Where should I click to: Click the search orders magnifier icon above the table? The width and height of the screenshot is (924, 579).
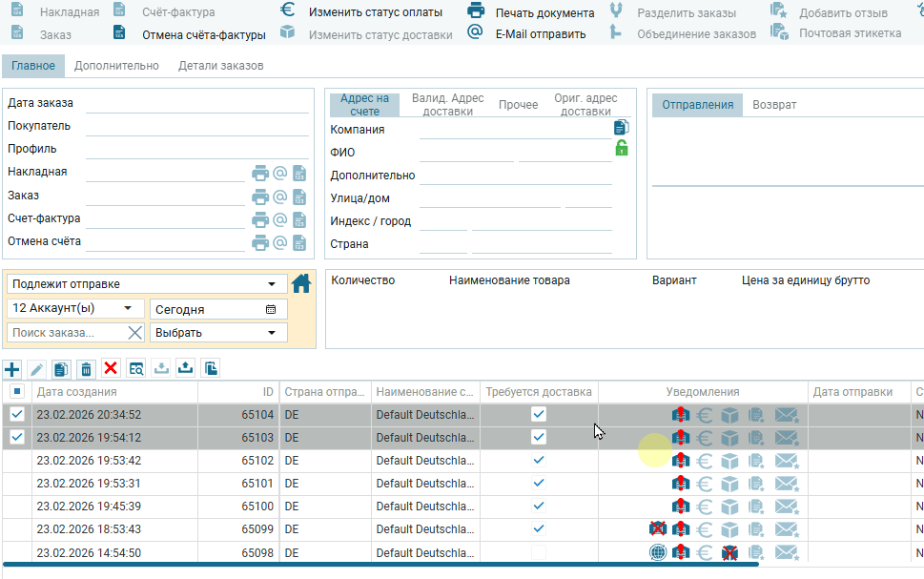[136, 369]
